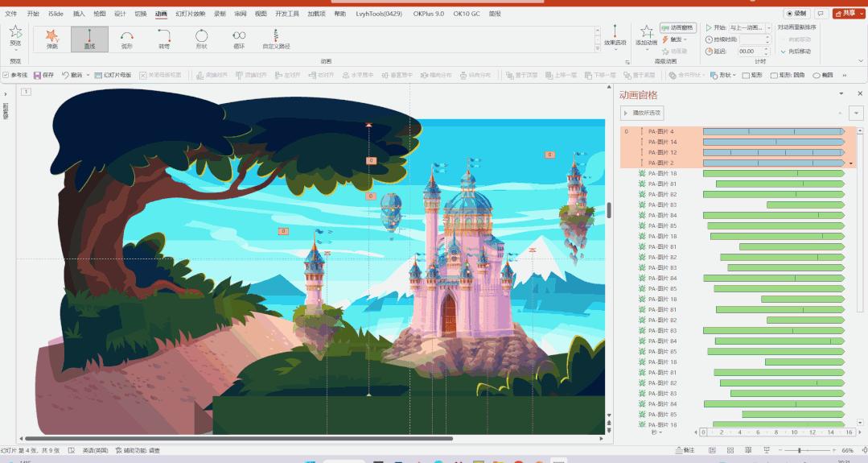Start slide show from status bar icon
The width and height of the screenshot is (868, 463).
pyautogui.click(x=767, y=451)
